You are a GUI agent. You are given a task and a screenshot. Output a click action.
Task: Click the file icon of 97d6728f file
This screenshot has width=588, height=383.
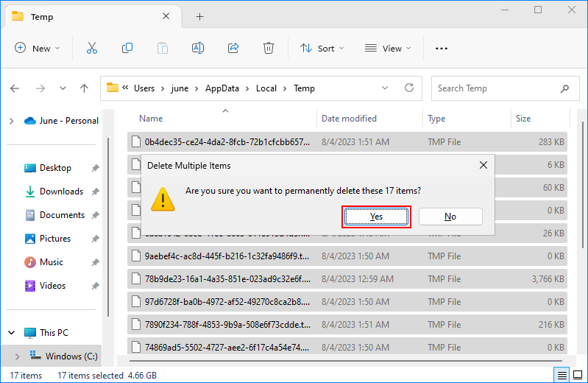136,301
